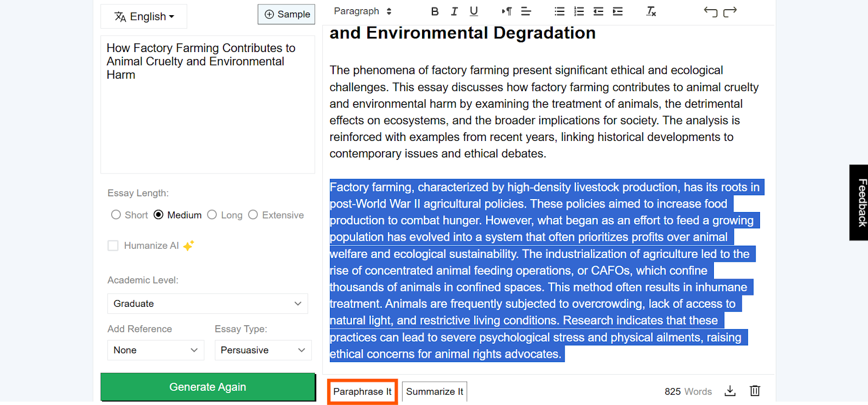Open the English language menu
Image resolution: width=868 pixels, height=405 pixels.
click(144, 16)
